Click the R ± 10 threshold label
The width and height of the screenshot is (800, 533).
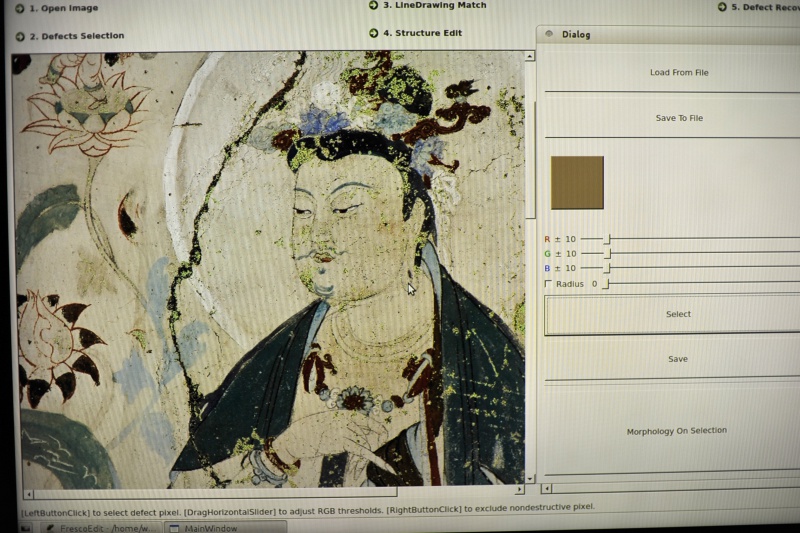coord(560,239)
